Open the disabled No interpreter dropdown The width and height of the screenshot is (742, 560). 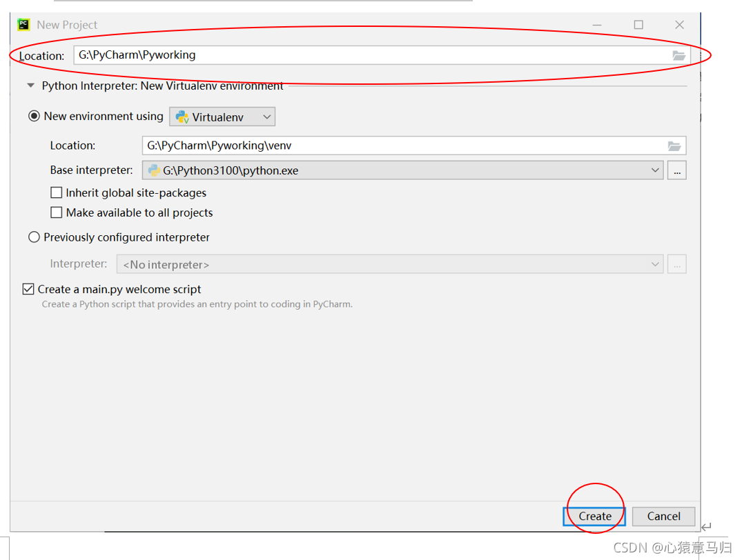390,264
